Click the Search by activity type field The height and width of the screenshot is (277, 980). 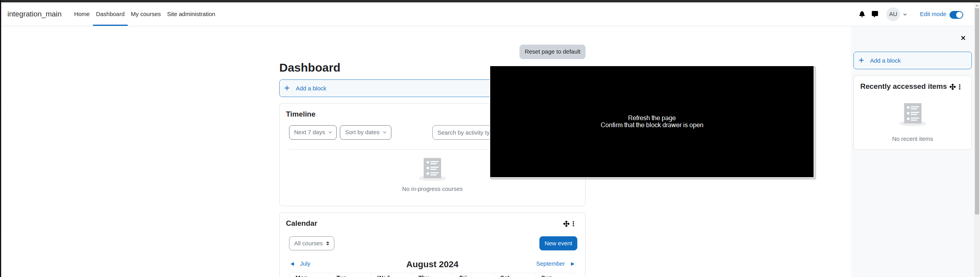point(461,133)
